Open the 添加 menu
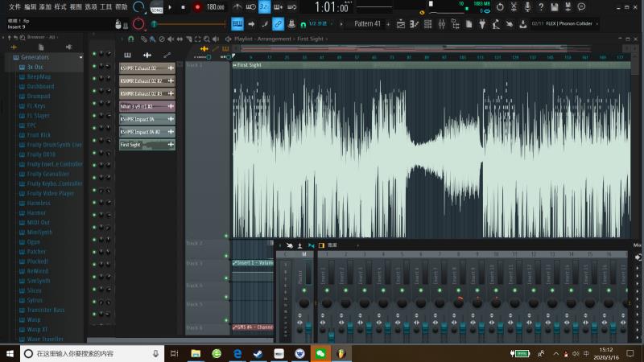 (45, 7)
